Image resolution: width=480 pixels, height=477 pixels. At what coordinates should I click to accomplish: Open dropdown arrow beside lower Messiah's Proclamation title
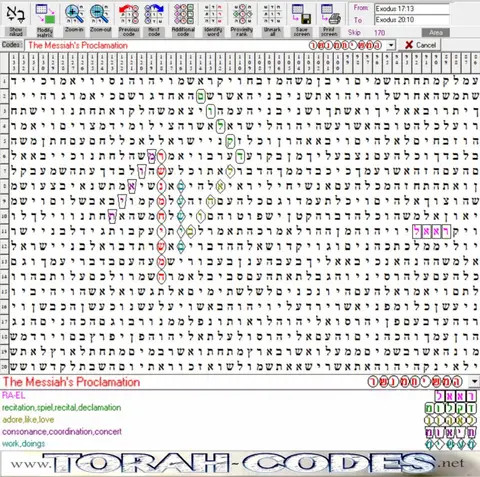click(474, 381)
